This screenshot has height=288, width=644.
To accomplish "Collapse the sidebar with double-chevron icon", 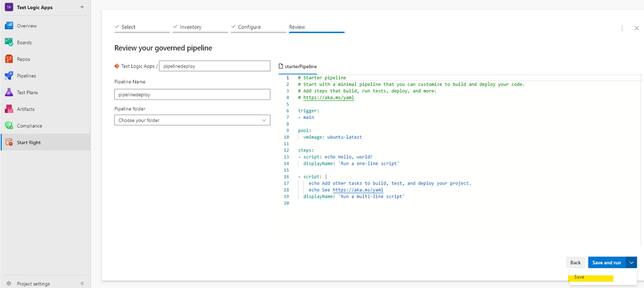I will [82, 283].
